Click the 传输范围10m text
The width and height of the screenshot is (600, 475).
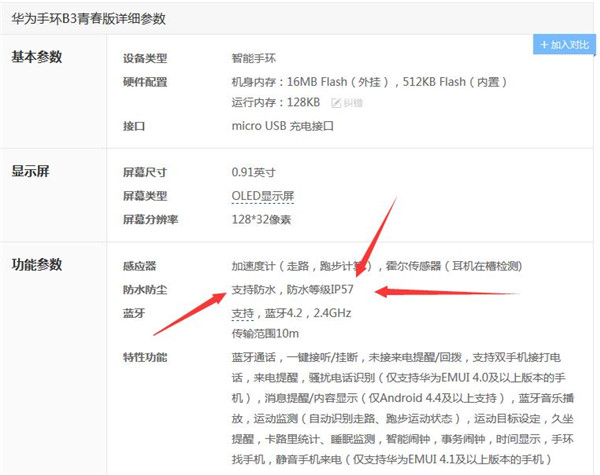[x=265, y=334]
